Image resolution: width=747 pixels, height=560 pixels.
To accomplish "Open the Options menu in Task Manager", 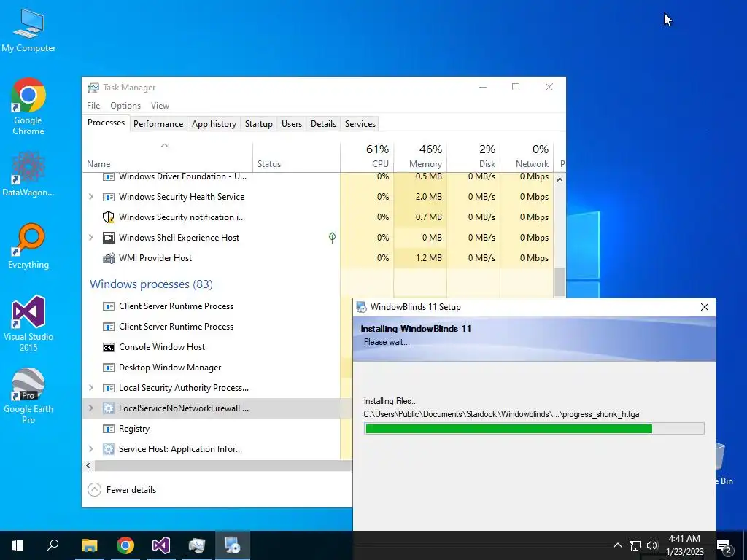I will [x=125, y=106].
